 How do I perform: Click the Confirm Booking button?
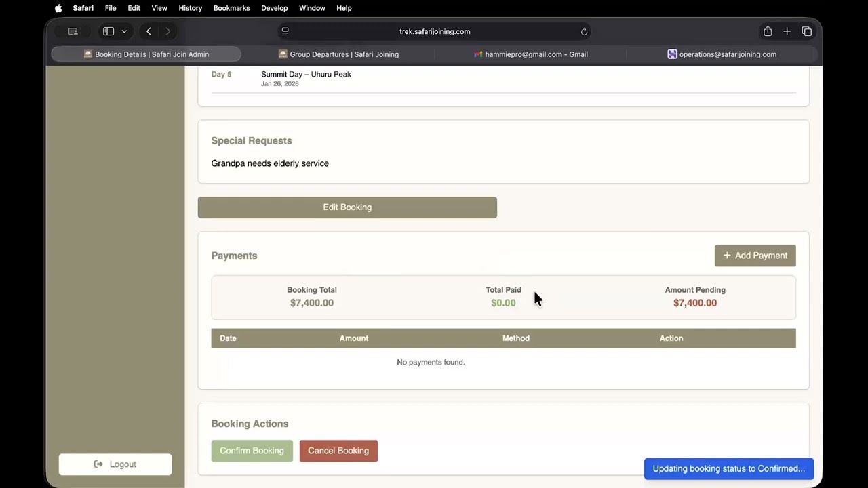[x=252, y=451]
